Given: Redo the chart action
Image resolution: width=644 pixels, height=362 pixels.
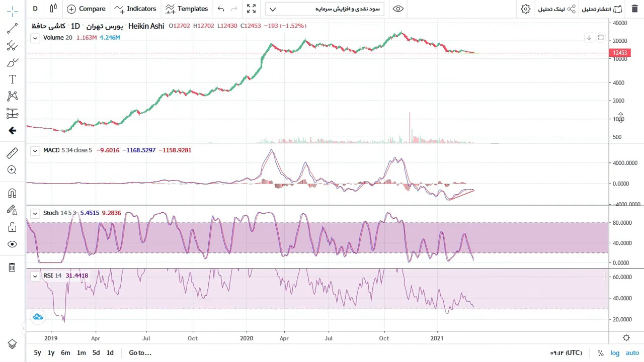Looking at the screenshot, I should (x=234, y=9).
